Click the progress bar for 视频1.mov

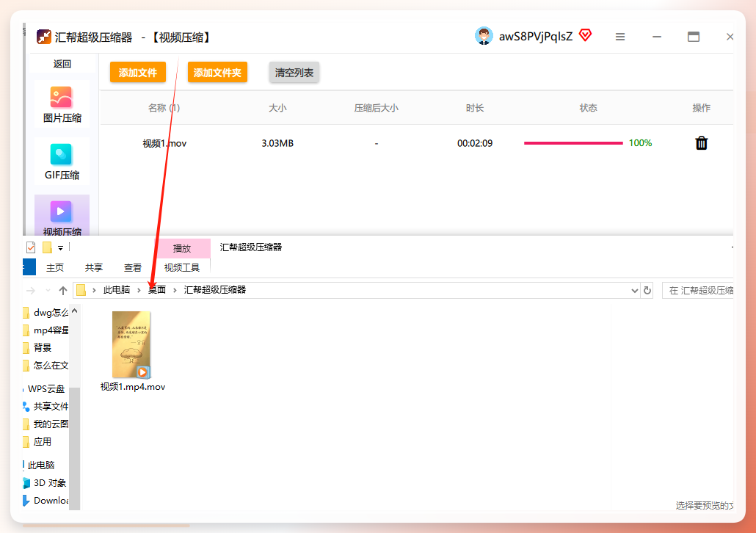573,142
